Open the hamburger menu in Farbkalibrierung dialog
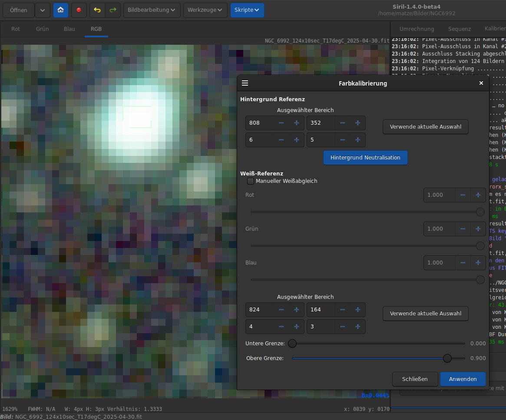The height and width of the screenshot is (420, 506). pyautogui.click(x=245, y=83)
